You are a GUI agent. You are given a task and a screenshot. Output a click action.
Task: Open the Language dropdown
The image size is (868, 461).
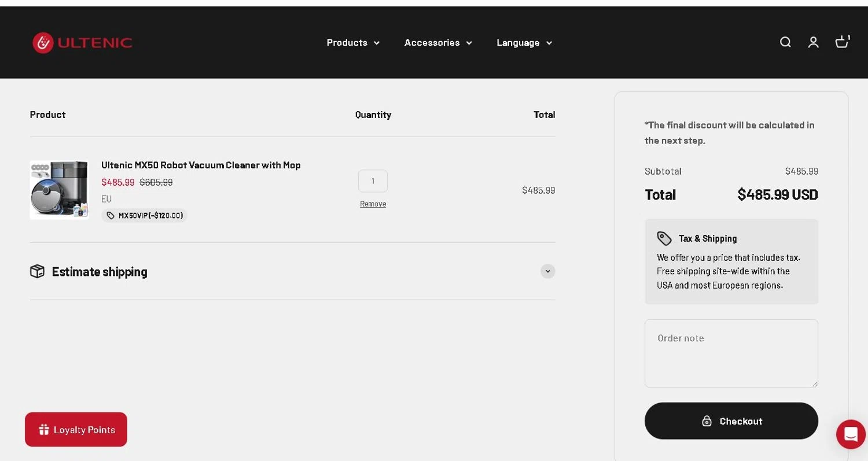click(524, 43)
